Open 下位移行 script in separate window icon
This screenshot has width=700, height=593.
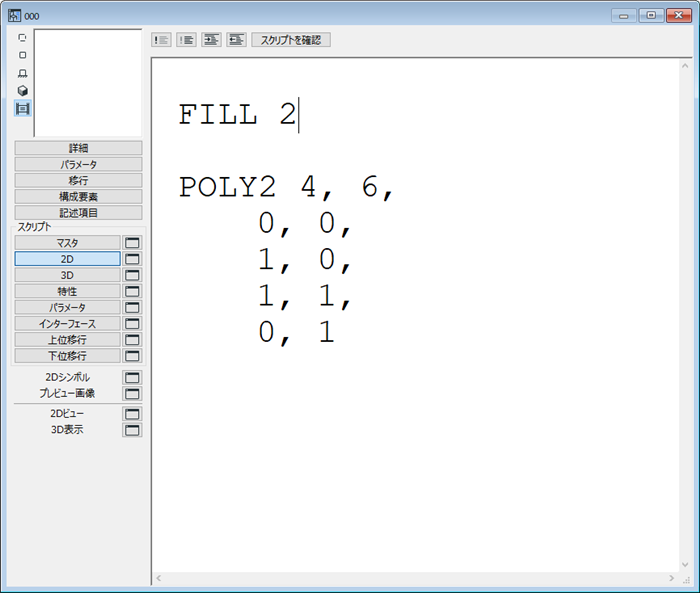[x=132, y=356]
